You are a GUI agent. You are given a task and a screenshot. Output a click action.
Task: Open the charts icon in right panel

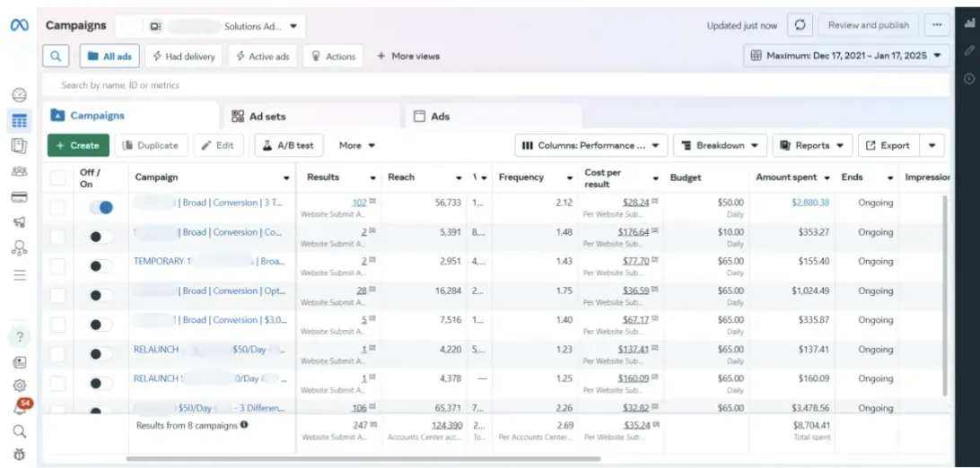(969, 24)
